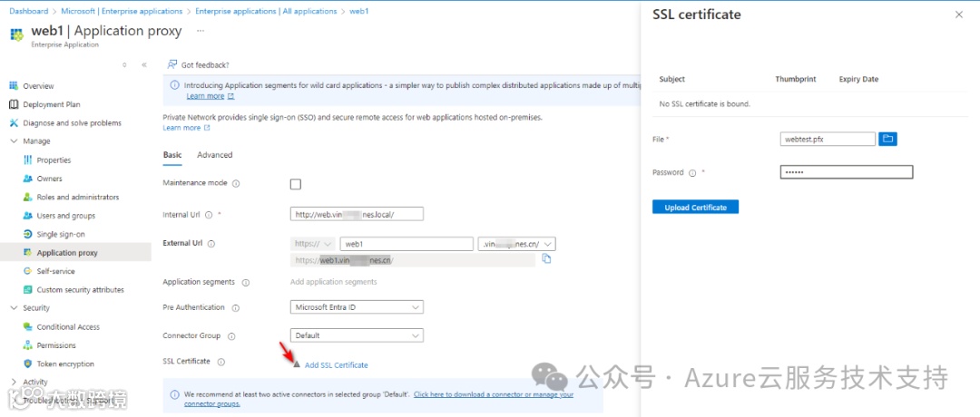Viewport: 980px width, 417px height.
Task: Open the Overview page icon
Action: click(13, 86)
